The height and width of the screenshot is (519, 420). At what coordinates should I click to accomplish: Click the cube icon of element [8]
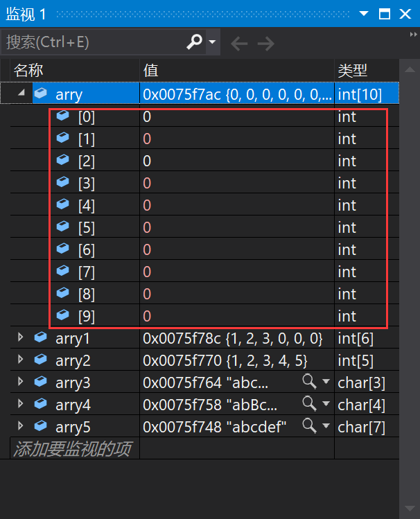click(x=62, y=293)
